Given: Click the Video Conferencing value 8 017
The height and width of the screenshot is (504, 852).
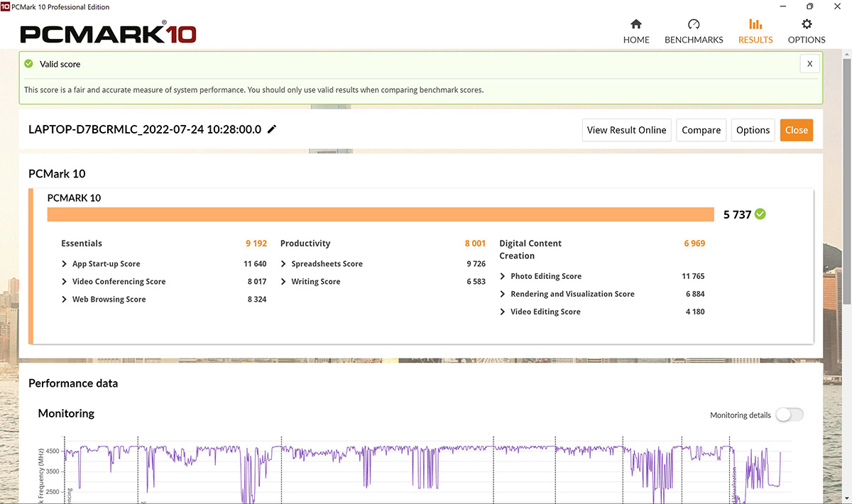Looking at the screenshot, I should pyautogui.click(x=257, y=282).
